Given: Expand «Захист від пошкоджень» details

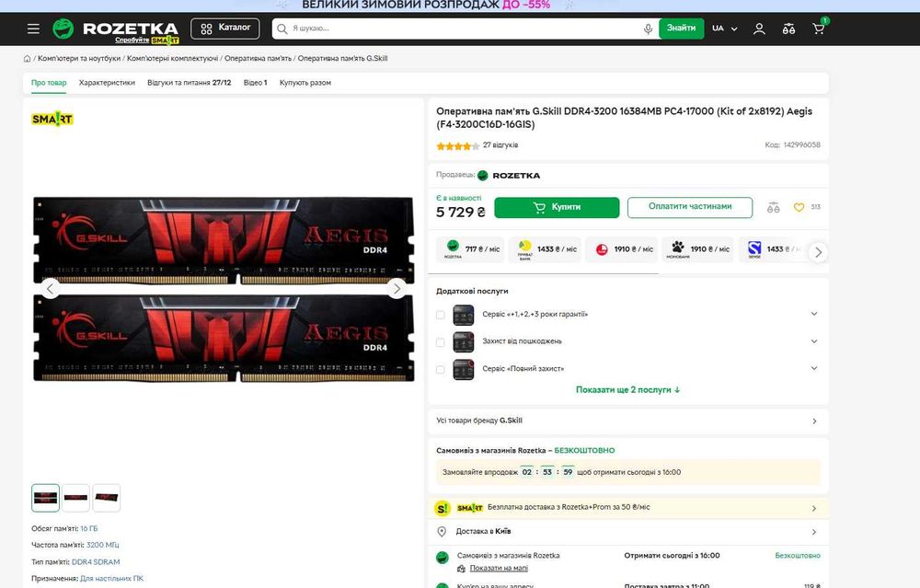Looking at the screenshot, I should point(814,341).
